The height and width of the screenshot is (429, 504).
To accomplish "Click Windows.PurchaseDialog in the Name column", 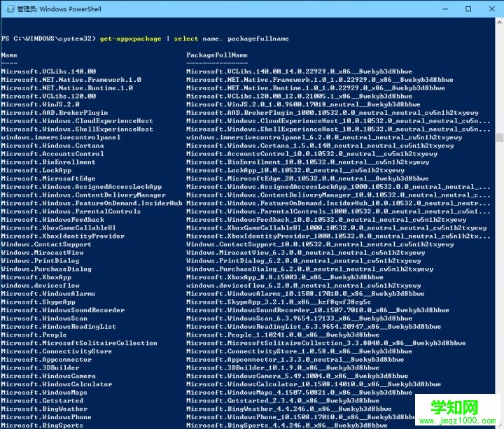I will point(46,269).
